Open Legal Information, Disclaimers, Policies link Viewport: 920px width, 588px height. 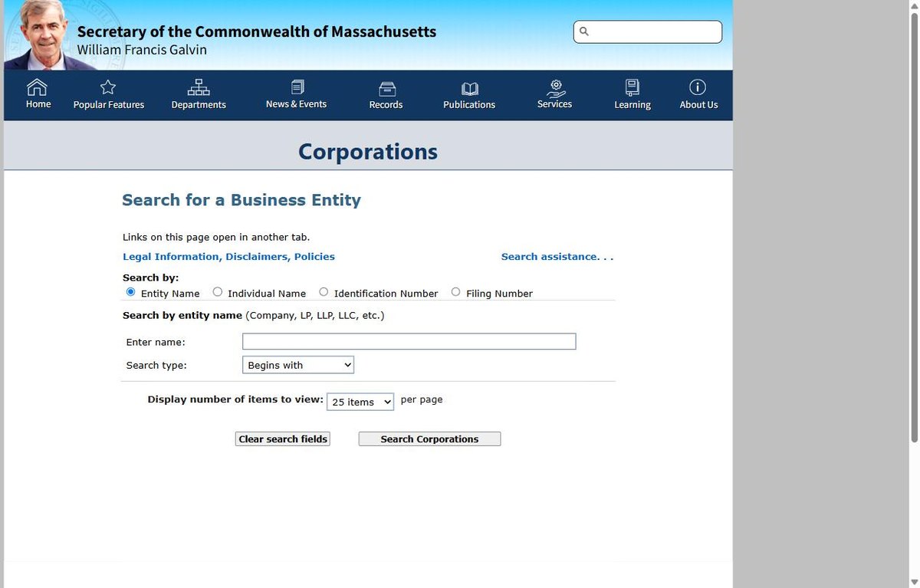pos(228,256)
